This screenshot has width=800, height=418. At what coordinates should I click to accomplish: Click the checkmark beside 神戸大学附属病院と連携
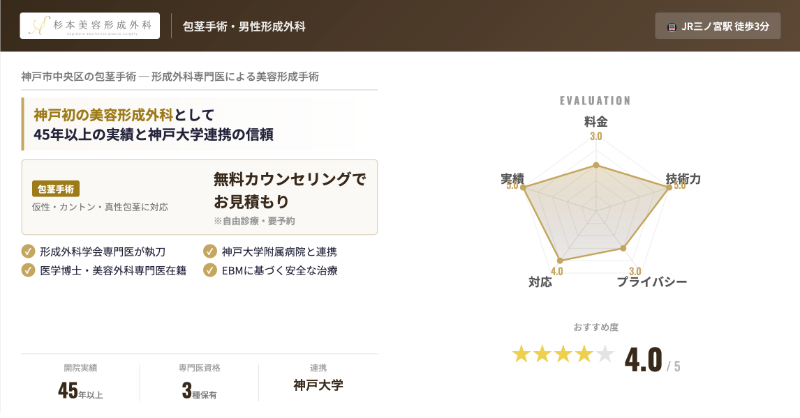(210, 251)
